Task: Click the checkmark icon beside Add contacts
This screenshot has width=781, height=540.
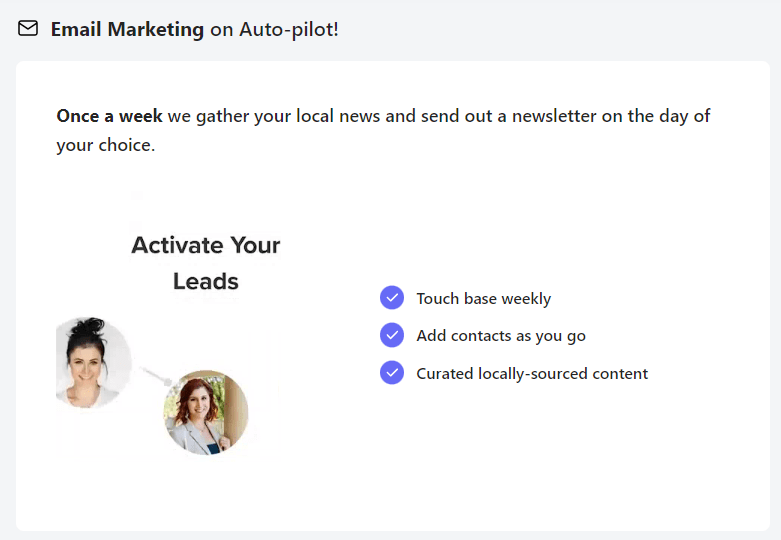Action: pyautogui.click(x=392, y=335)
